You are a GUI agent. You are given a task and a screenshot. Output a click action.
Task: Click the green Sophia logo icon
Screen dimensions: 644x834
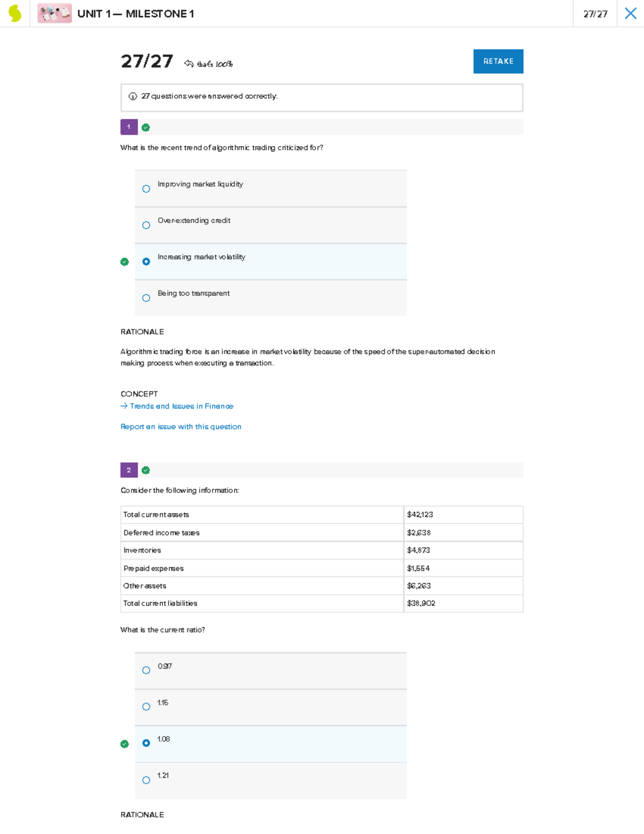[15, 13]
